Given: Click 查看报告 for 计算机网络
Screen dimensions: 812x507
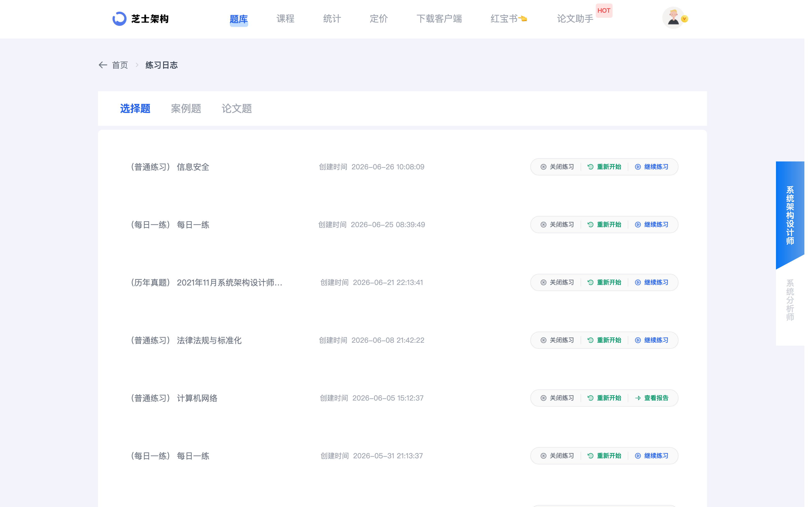Looking at the screenshot, I should 656,398.
